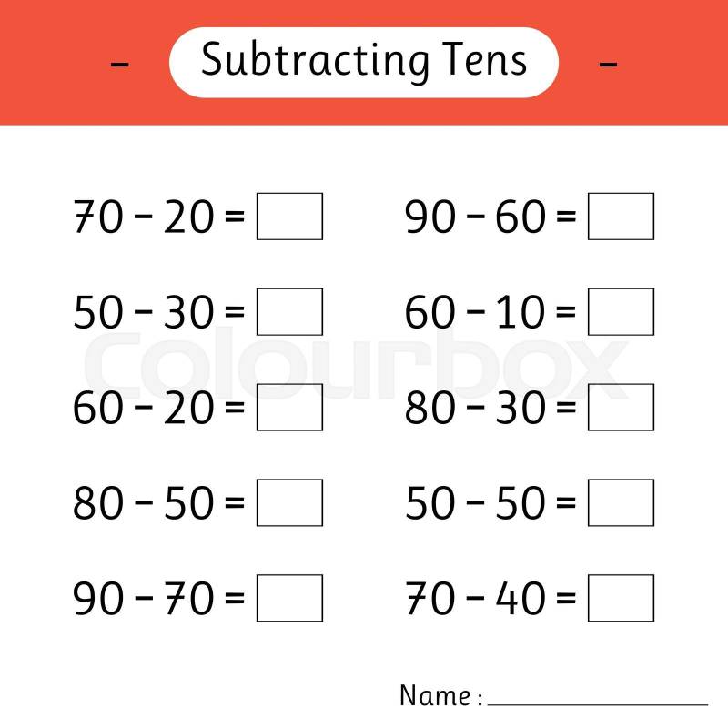
Task: Select the answer box for 50 − 50
Action: click(x=621, y=502)
